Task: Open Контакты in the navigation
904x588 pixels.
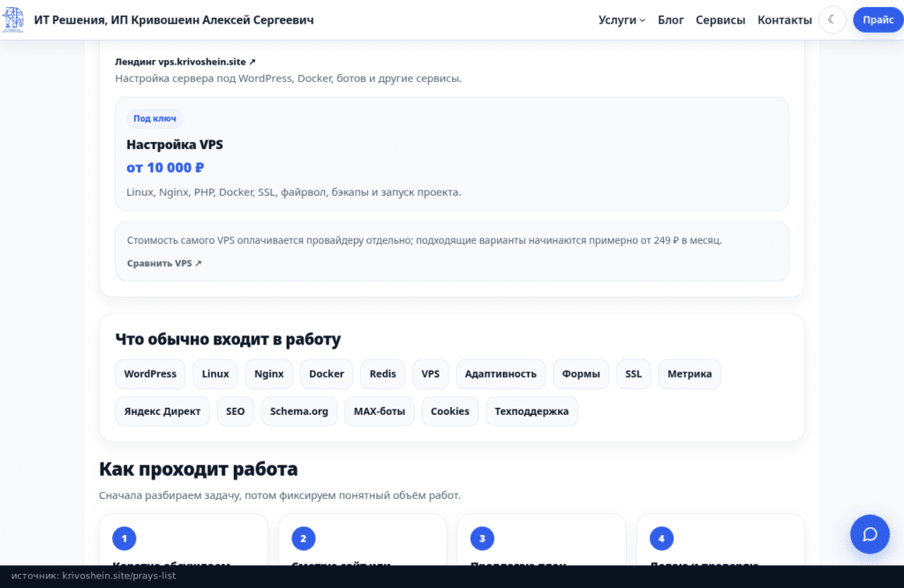Action: click(x=784, y=19)
